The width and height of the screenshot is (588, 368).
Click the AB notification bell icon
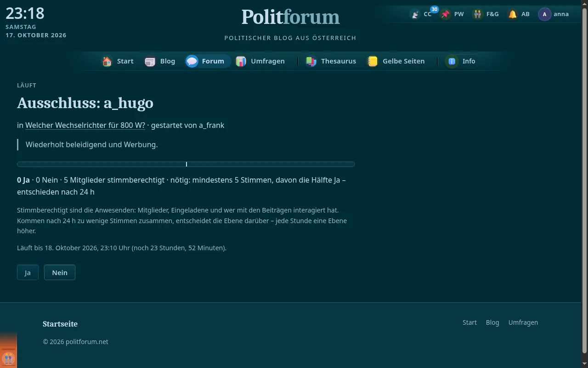(x=512, y=14)
